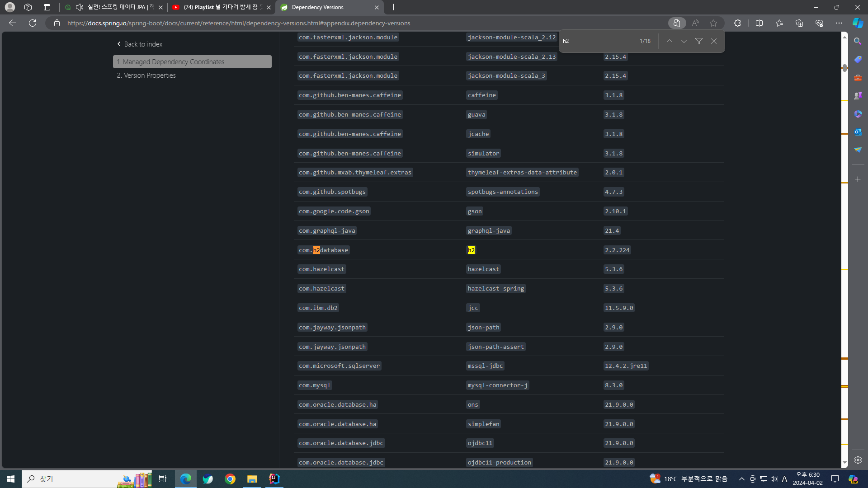Image resolution: width=868 pixels, height=488 pixels.
Task: Select Managed Dependency Coordinates section
Action: tap(192, 62)
